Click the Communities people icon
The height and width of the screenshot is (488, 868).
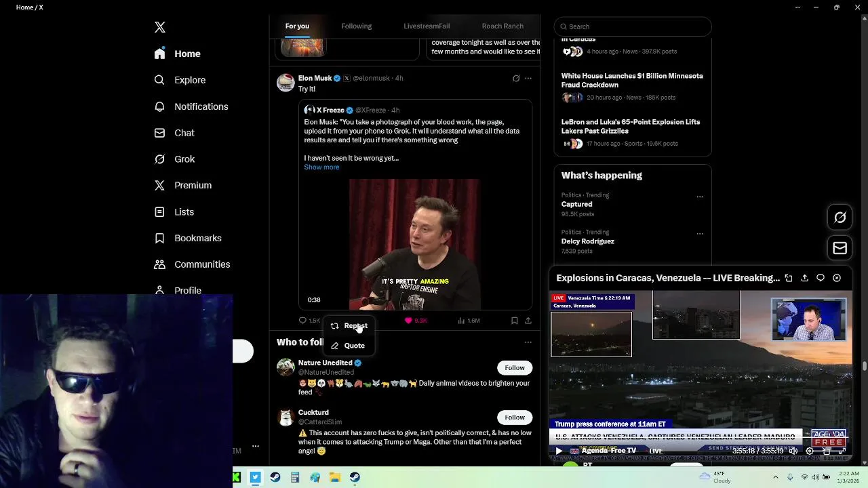[159, 264]
